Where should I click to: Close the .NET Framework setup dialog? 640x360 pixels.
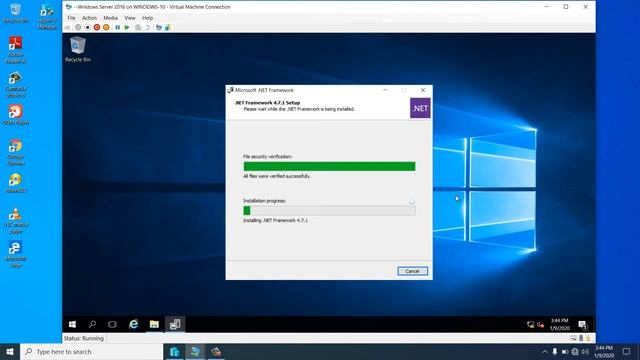(x=423, y=90)
